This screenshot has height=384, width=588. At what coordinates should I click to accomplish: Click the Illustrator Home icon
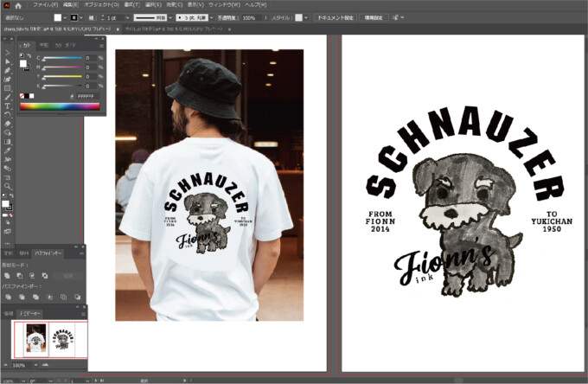[18, 5]
